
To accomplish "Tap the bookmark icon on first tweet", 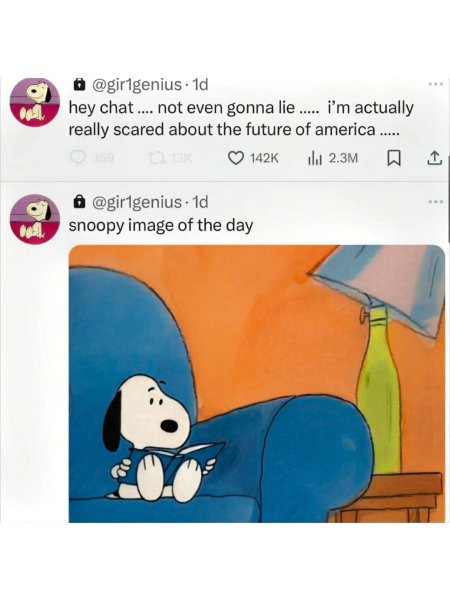I will point(394,158).
